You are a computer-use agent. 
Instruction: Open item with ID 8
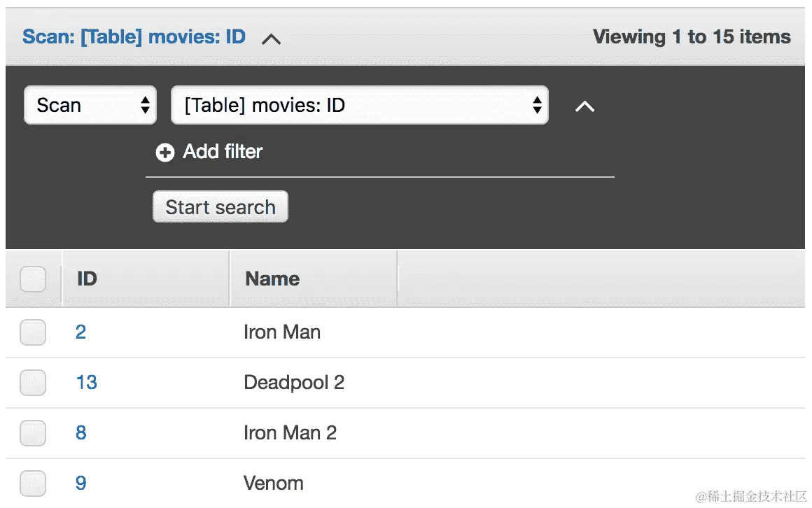tap(80, 433)
